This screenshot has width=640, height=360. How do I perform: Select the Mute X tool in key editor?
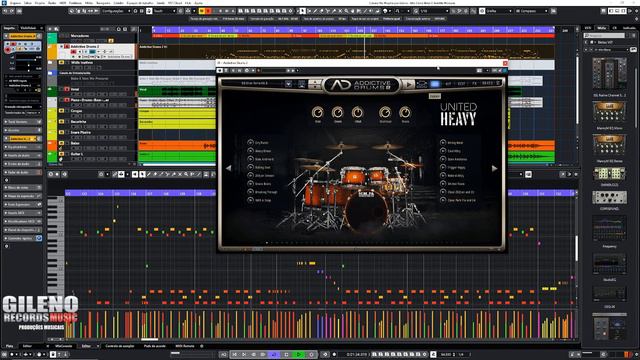180,174
